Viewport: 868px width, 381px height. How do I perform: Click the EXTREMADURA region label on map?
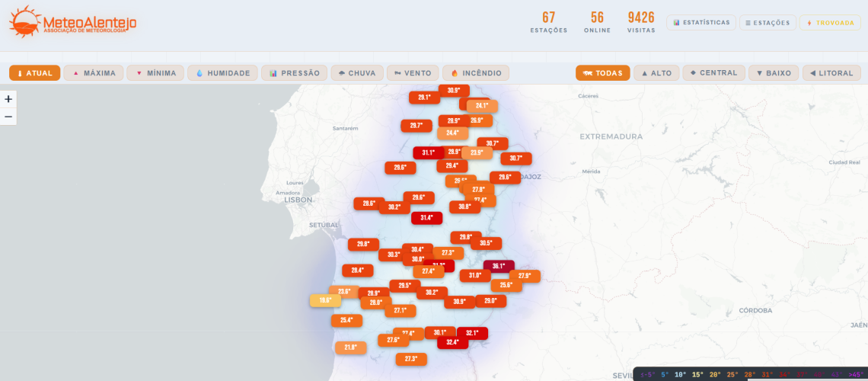click(x=611, y=136)
